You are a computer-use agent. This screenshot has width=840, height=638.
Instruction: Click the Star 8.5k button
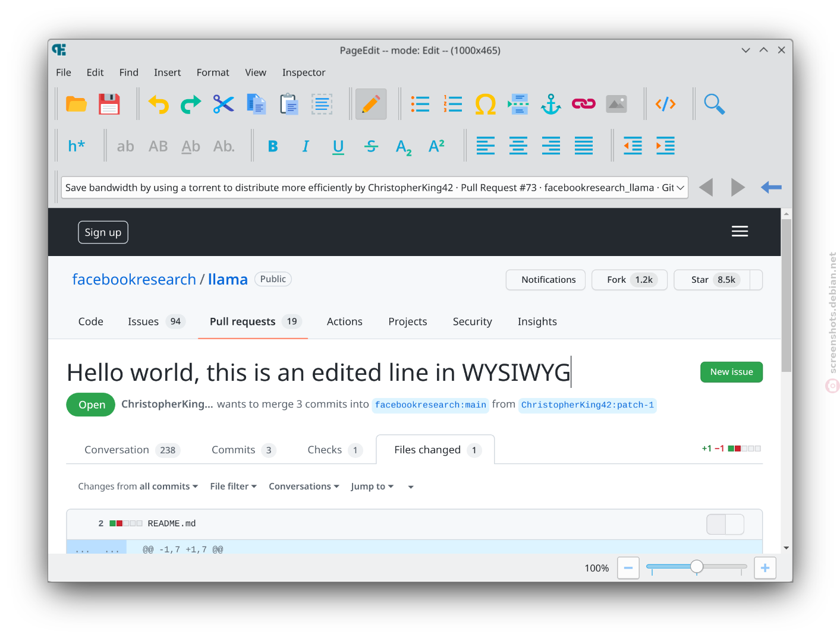(712, 280)
